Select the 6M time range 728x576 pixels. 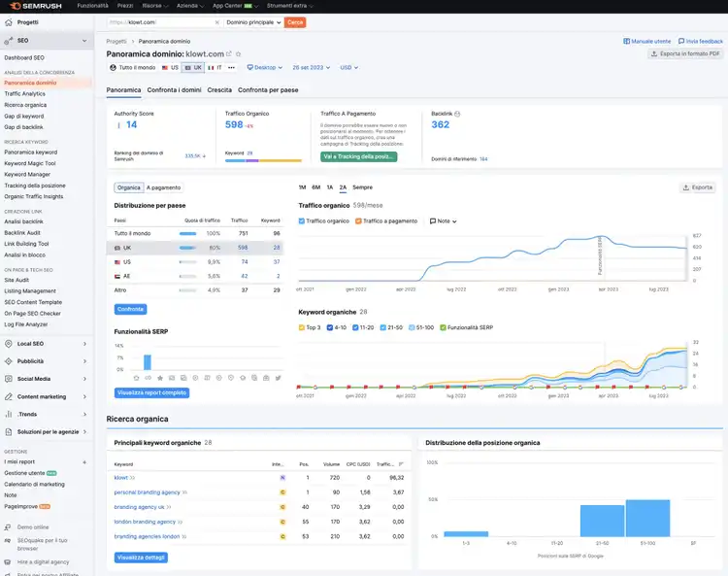pos(316,187)
